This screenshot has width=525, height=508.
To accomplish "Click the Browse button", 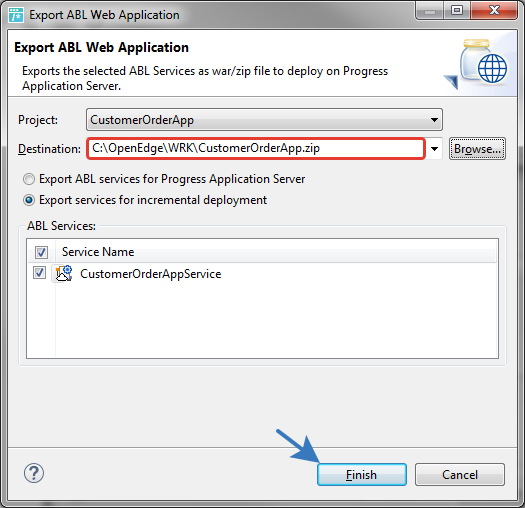I will 477,149.
